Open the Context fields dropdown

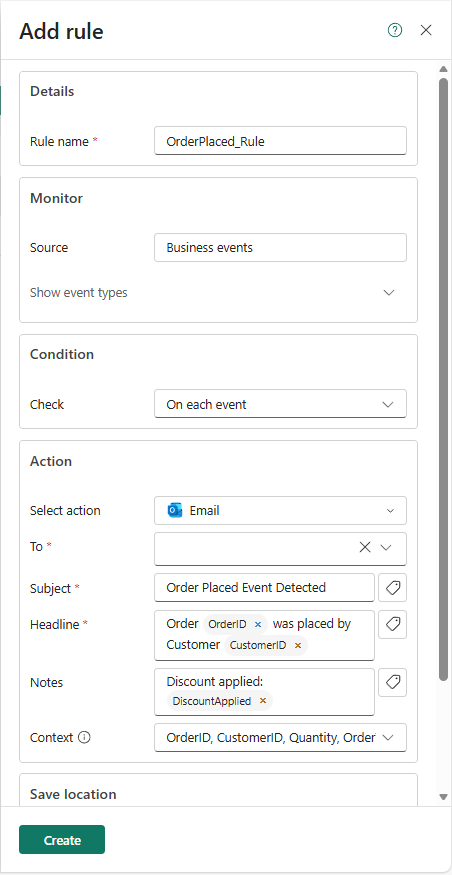[x=280, y=738]
